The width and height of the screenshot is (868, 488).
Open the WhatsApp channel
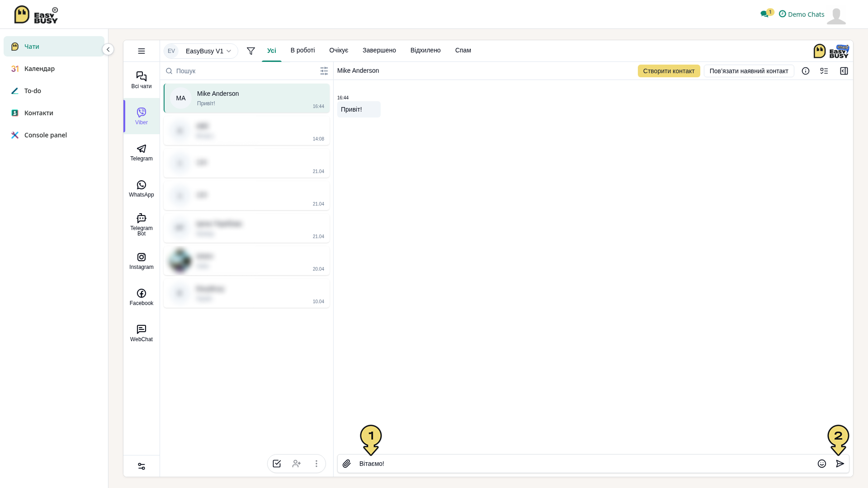(142, 188)
